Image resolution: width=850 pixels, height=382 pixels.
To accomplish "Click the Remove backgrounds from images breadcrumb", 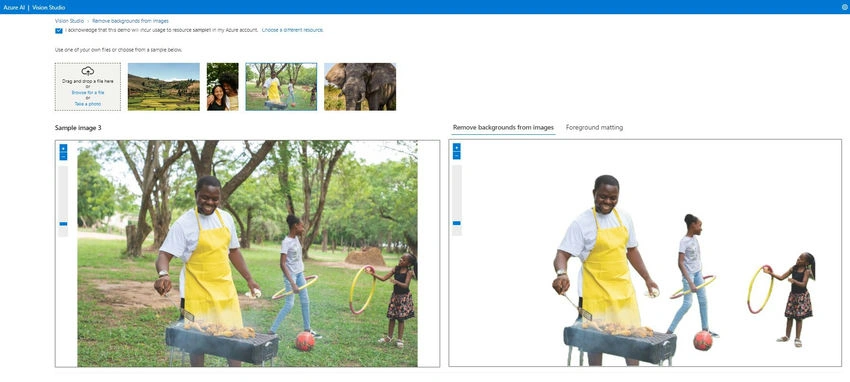I will tap(130, 21).
